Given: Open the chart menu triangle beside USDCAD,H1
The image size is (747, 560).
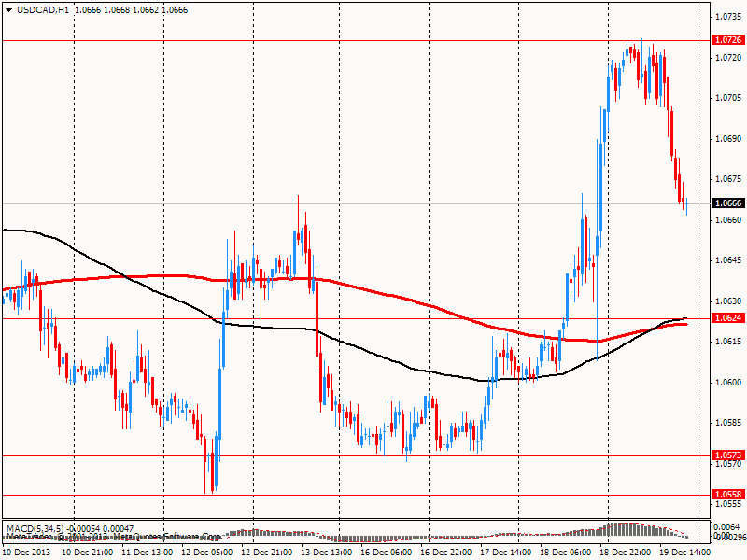Looking at the screenshot, I should point(9,10).
